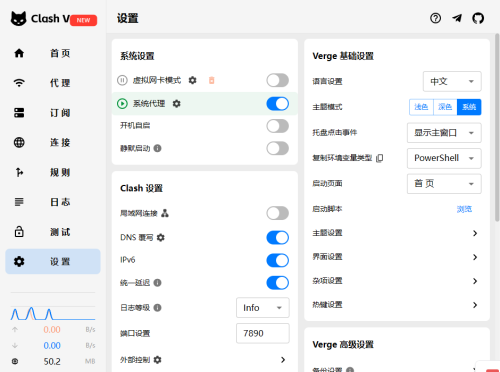Turn off IPv6 switch
This screenshot has width=500, height=372.
click(277, 260)
